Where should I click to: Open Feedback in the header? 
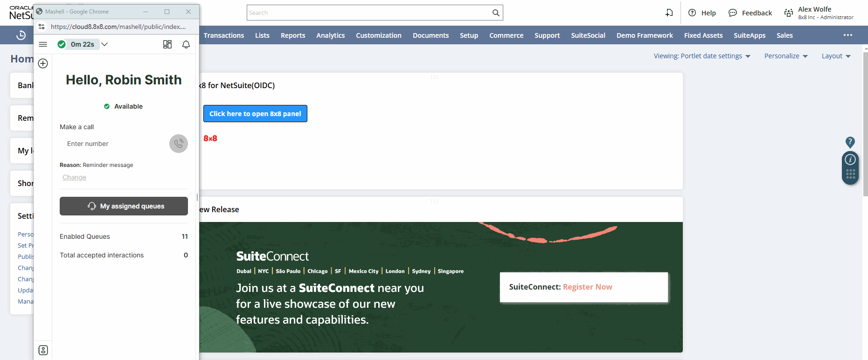coord(750,13)
